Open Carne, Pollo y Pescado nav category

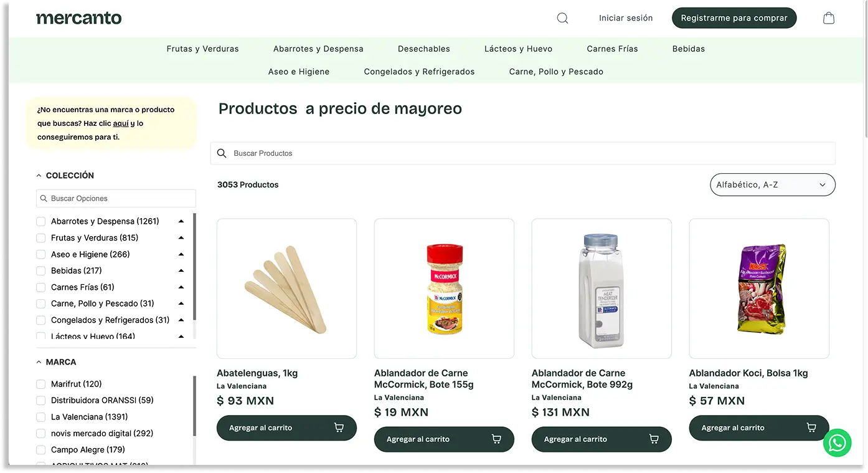pos(556,72)
